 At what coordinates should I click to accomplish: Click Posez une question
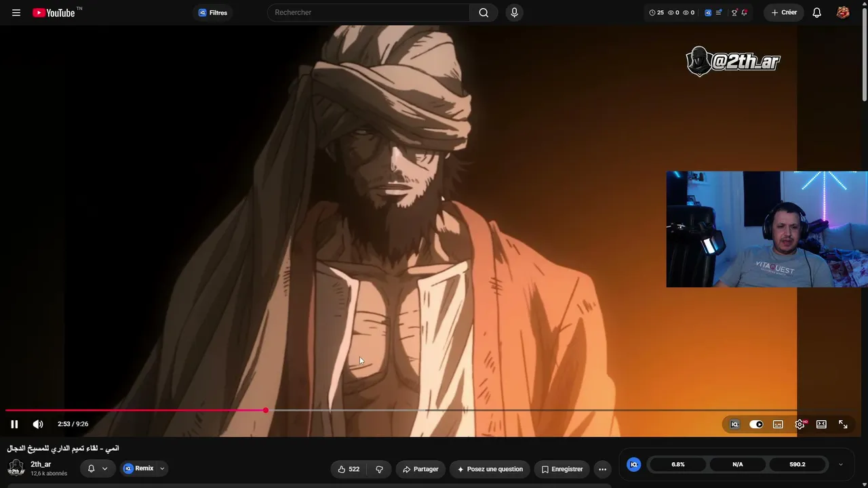coord(490,469)
